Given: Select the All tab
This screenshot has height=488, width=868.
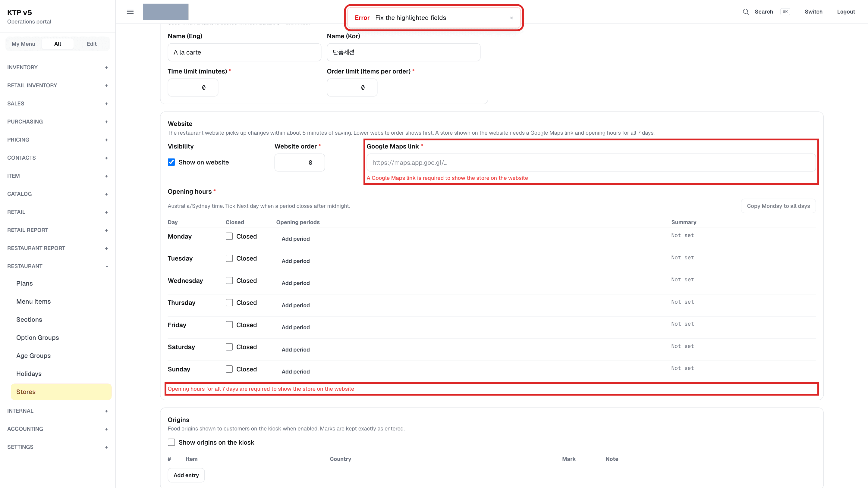Looking at the screenshot, I should (58, 44).
